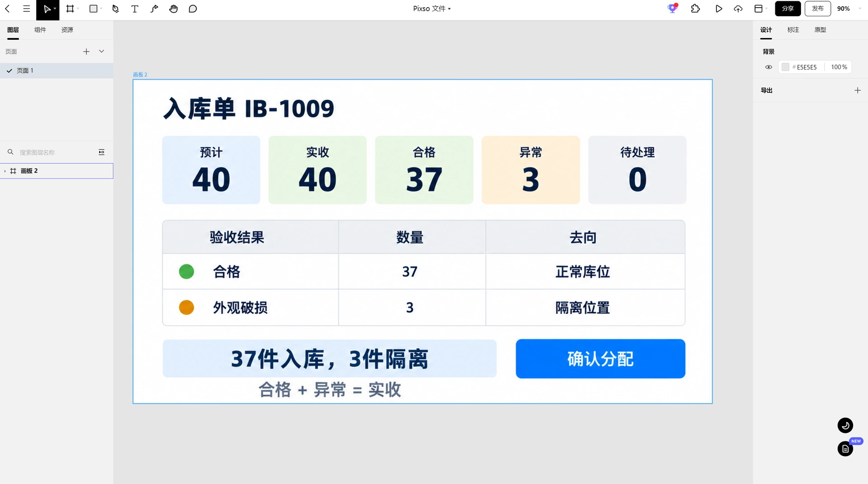Image resolution: width=868 pixels, height=484 pixels.
Task: Switch to the 标注 tab
Action: point(793,30)
